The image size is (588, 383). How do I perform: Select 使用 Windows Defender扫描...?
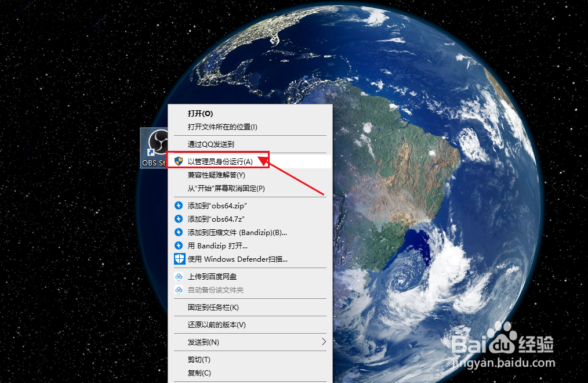[x=250, y=259]
